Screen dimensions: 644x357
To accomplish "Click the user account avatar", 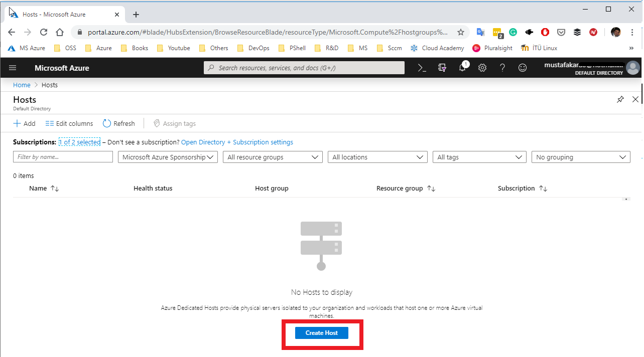I will (x=633, y=68).
